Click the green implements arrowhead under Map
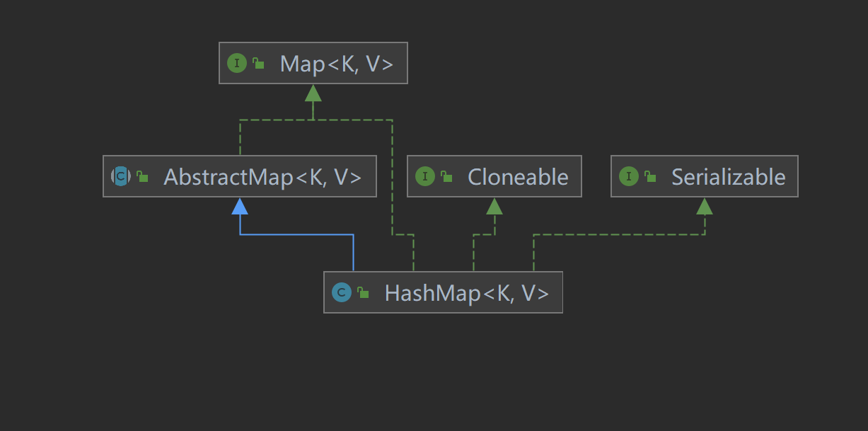Image resolution: width=868 pixels, height=431 pixels. click(313, 92)
